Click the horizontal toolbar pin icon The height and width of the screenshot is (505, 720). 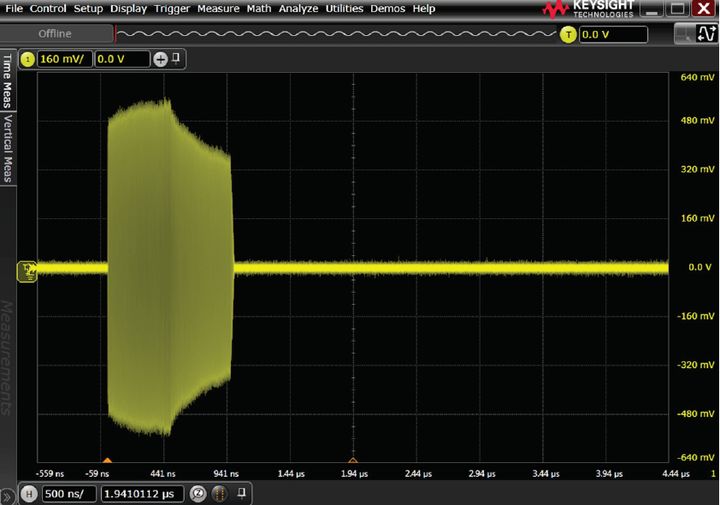[x=242, y=493]
